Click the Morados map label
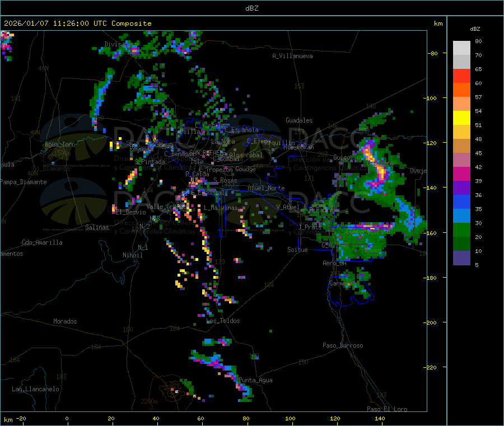The width and height of the screenshot is (504, 426). [x=65, y=321]
